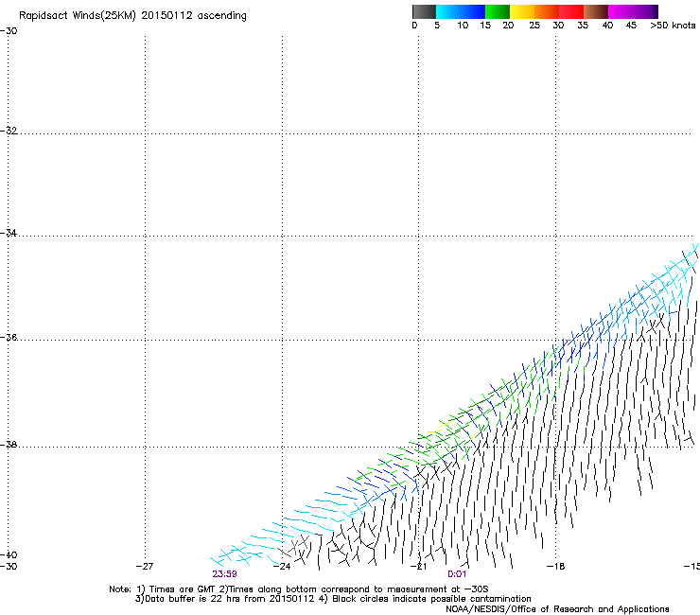The width and height of the screenshot is (700, 615).
Task: Click the green 15-20 knots color segment
Action: (x=498, y=11)
